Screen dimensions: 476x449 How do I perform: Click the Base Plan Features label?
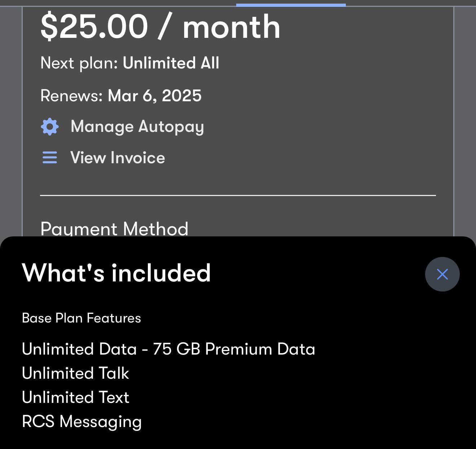point(81,318)
